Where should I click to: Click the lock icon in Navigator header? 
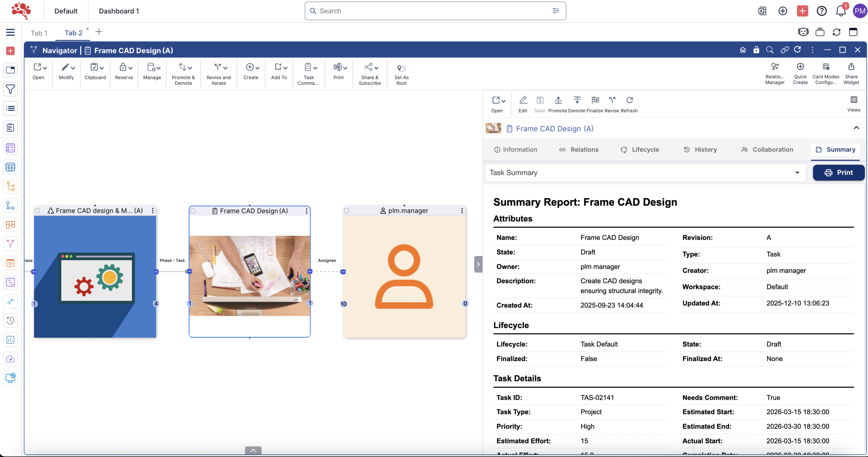point(756,50)
